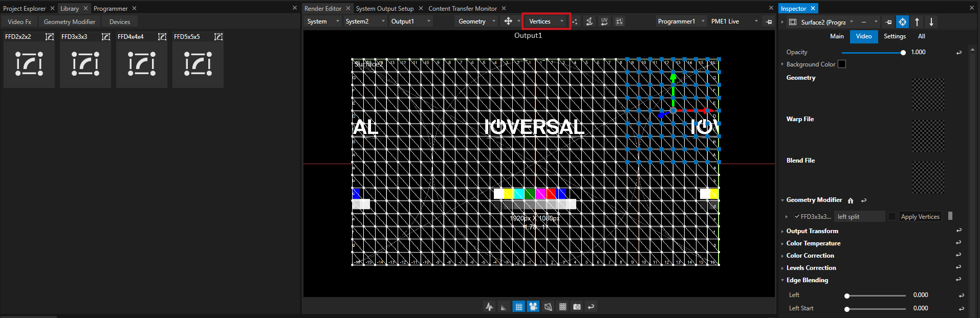Open the System Output Setup tab
Screen dimensions: 980x318
[x=385, y=8]
